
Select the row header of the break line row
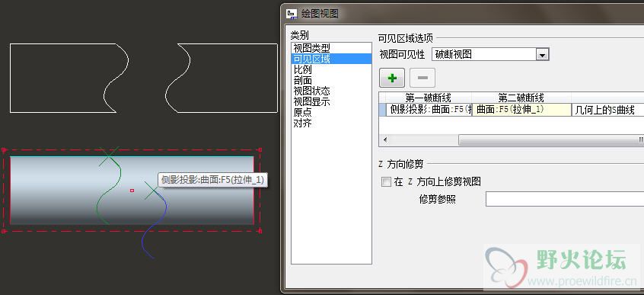pos(382,110)
